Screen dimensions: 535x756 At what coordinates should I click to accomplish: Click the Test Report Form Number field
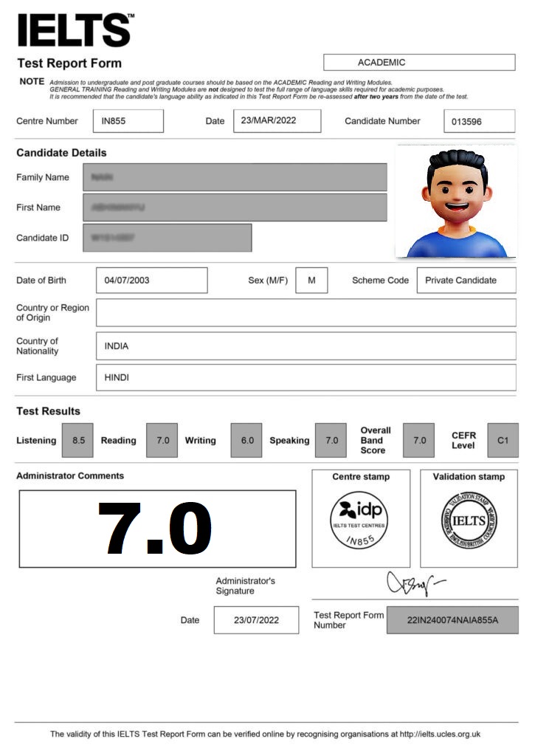click(x=452, y=620)
